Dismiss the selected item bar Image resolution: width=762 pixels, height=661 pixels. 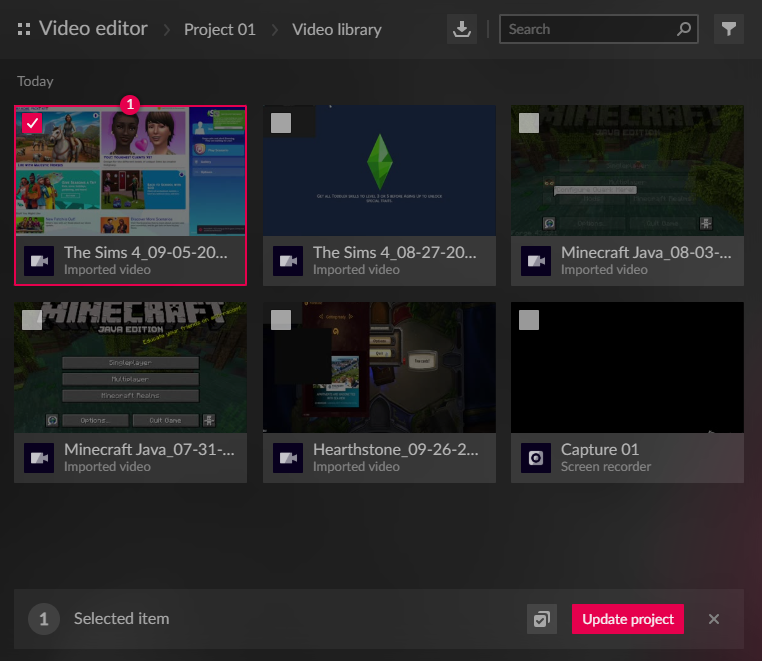pyautogui.click(x=713, y=619)
